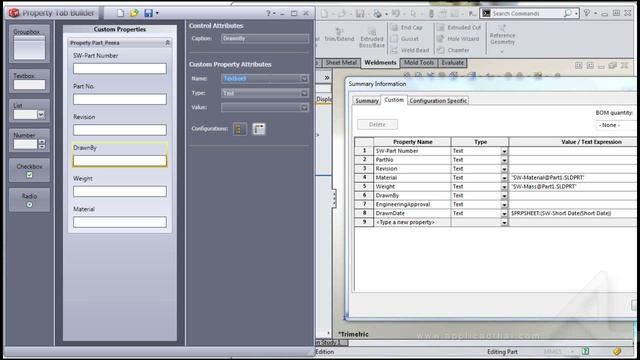The height and width of the screenshot is (360, 640).
Task: Click the SolidWorks Help icon beside the search box
Action: [x=587, y=13]
